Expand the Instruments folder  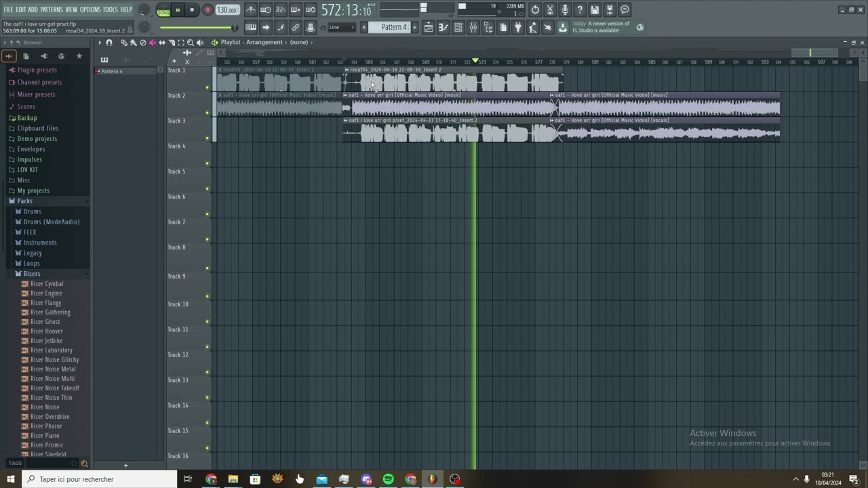(x=40, y=243)
